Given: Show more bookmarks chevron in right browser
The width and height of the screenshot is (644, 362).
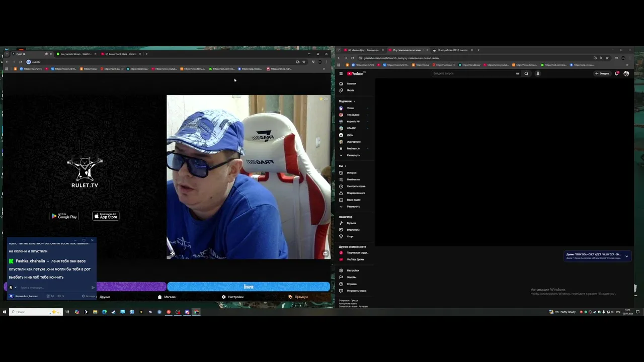Looking at the screenshot, I should [x=627, y=65].
